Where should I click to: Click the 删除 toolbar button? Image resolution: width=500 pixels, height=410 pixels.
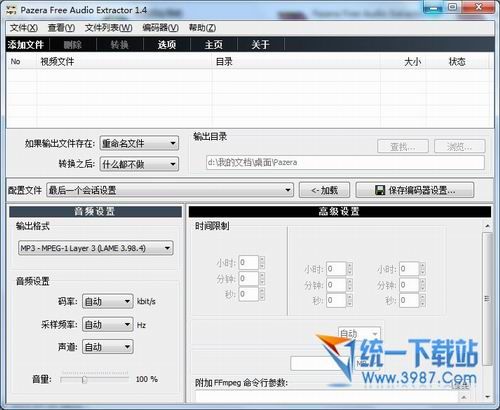(x=73, y=44)
